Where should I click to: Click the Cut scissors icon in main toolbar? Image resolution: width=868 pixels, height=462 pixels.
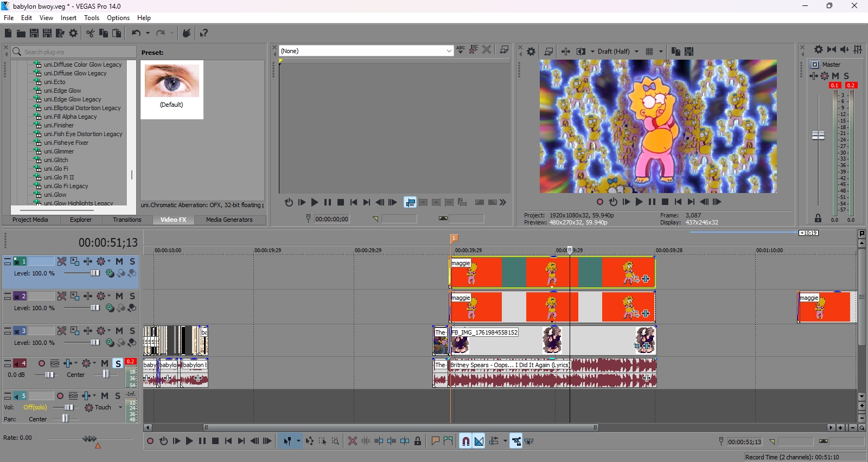tap(90, 33)
